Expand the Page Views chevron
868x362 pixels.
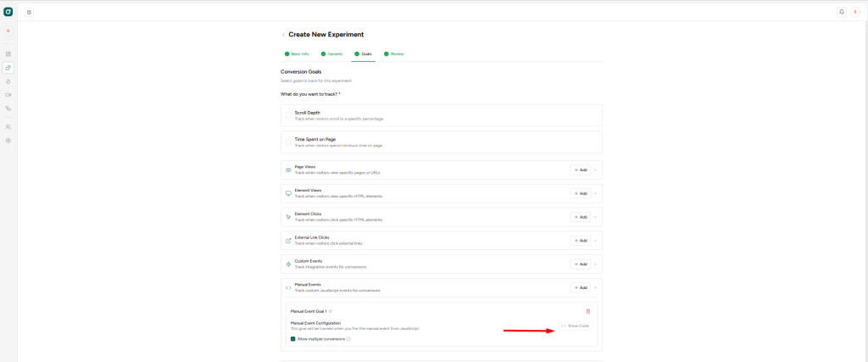click(596, 170)
